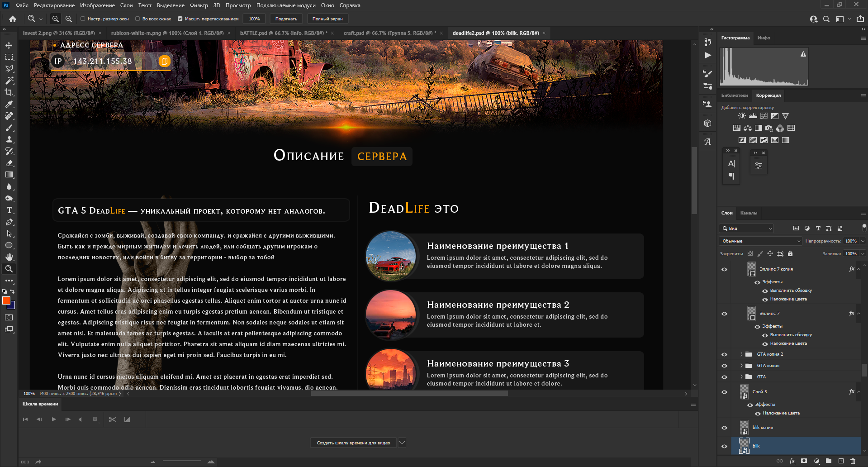
Task: Hide the Эллипс 7 layer
Action: (x=724, y=314)
